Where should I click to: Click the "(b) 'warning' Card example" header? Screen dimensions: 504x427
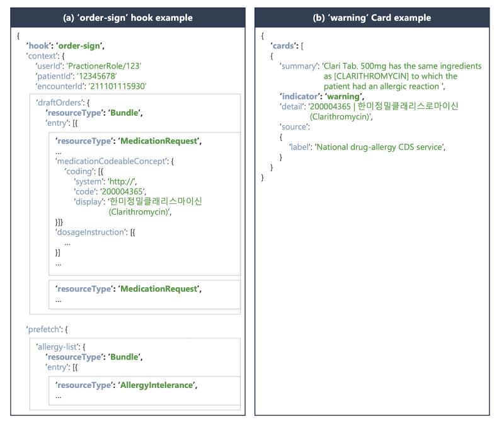tap(372, 18)
